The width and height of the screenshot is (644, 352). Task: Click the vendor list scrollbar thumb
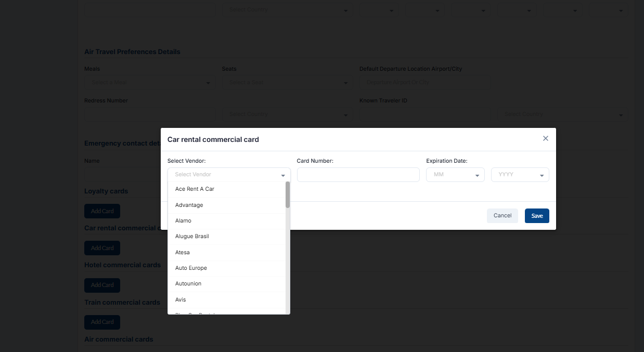(288, 195)
